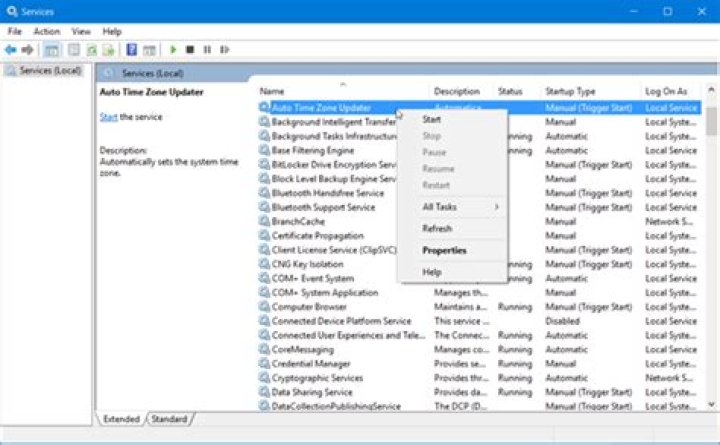Click the Forward arrow in toolbar
This screenshot has height=445, width=720.
[28, 49]
